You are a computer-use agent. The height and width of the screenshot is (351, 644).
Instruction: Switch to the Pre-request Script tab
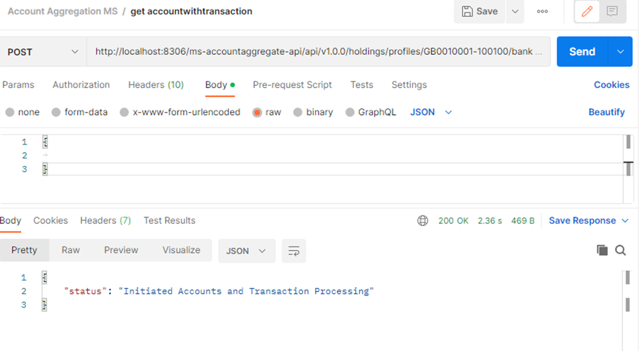[292, 85]
